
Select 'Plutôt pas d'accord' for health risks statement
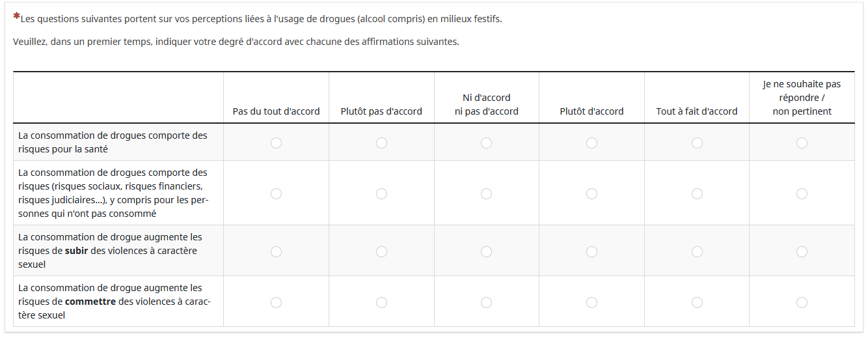381,143
